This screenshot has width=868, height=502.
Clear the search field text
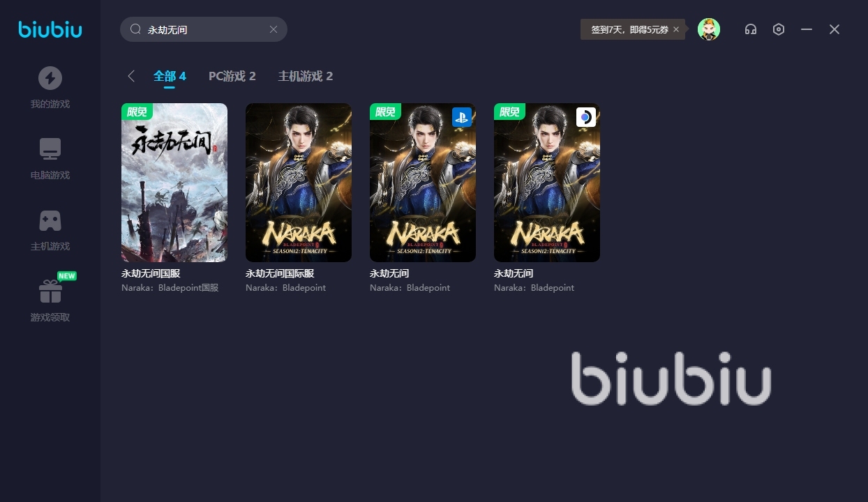(274, 29)
